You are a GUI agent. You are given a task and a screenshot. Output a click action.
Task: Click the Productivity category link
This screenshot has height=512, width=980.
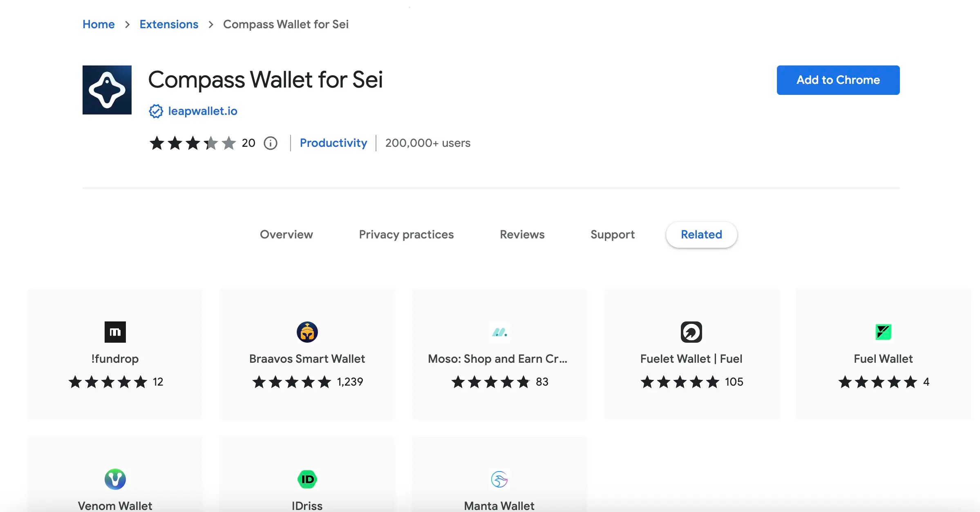[333, 143]
